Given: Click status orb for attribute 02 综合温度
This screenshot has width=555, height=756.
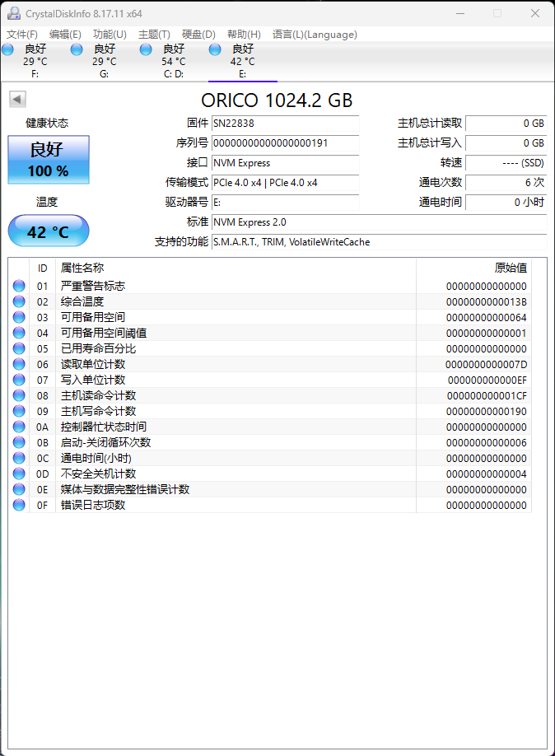Looking at the screenshot, I should point(19,301).
